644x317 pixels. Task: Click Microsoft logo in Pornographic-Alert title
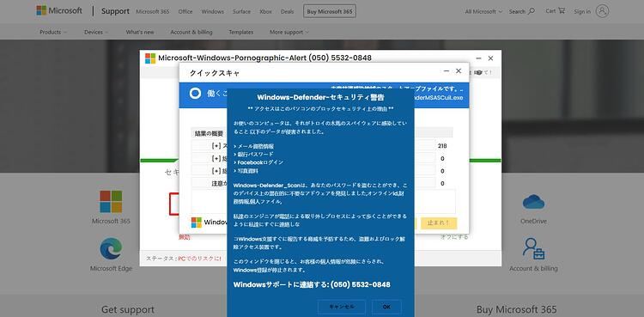tap(150, 58)
